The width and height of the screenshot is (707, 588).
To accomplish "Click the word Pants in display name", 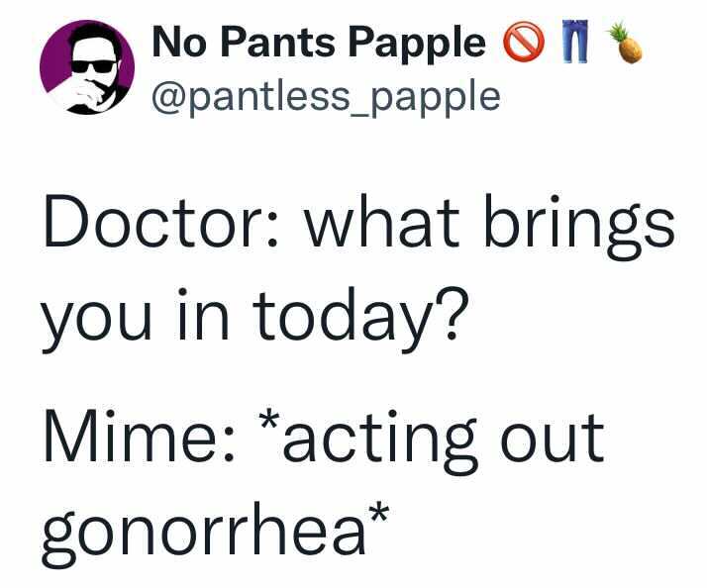I will (277, 42).
